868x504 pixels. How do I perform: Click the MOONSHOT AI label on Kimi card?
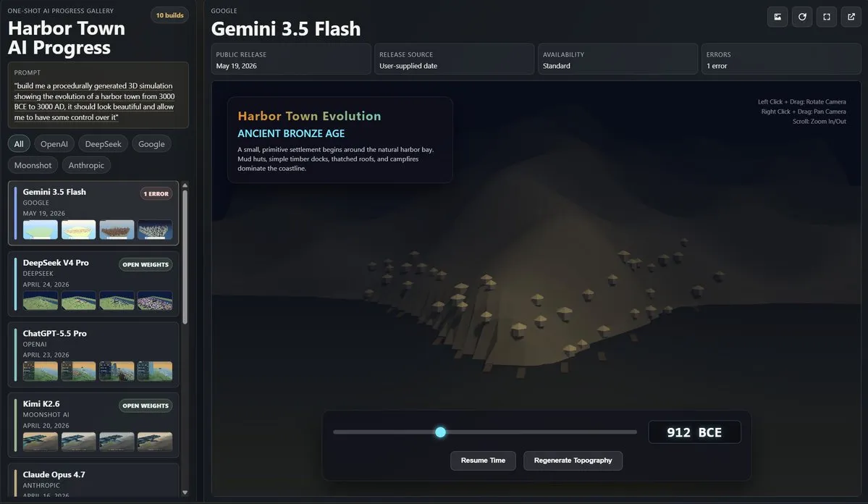pyautogui.click(x=46, y=415)
